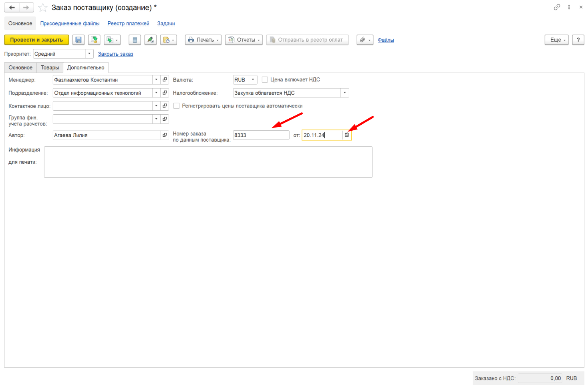The height and width of the screenshot is (387, 588).
Task: Select the Дополнительно tab
Action: click(86, 67)
